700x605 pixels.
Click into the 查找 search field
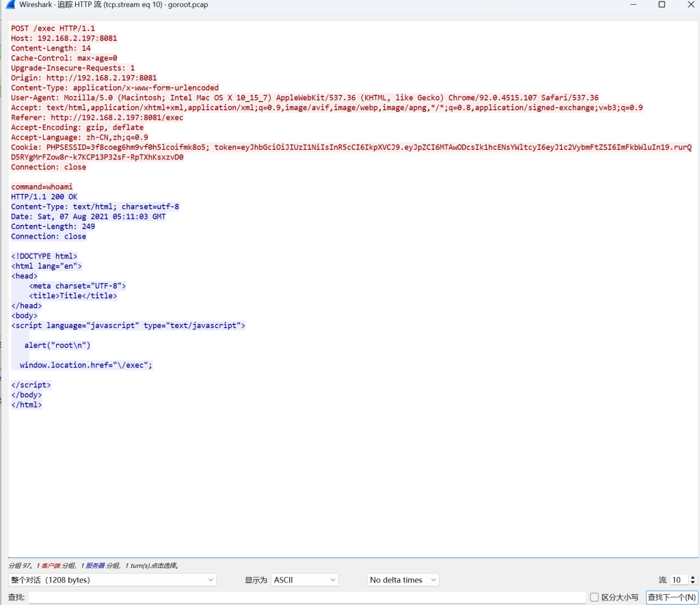click(307, 597)
